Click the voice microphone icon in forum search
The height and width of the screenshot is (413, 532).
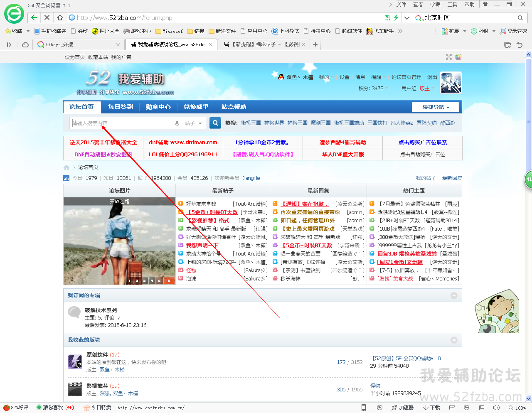(x=177, y=123)
